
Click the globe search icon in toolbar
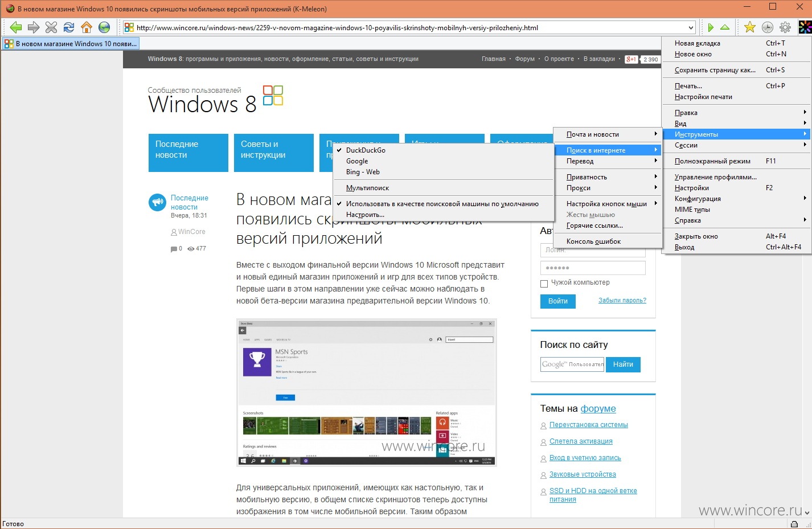pyautogui.click(x=104, y=27)
